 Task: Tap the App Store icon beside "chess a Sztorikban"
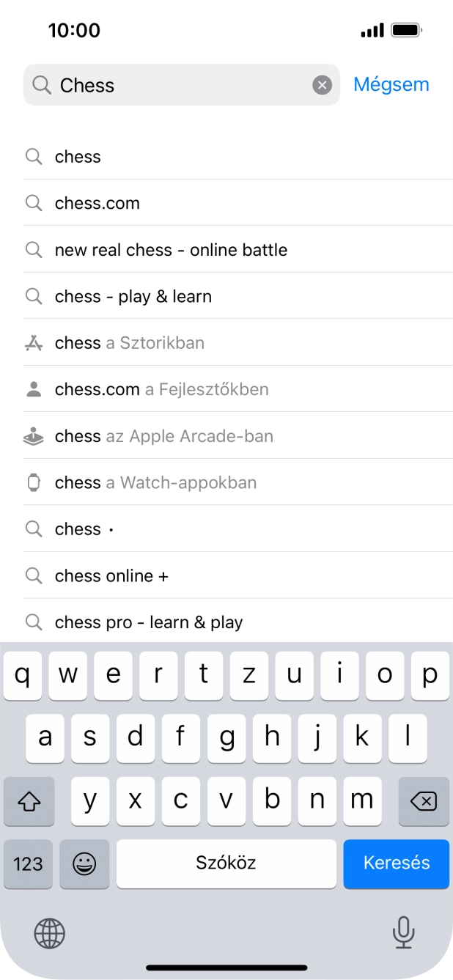[x=34, y=343]
